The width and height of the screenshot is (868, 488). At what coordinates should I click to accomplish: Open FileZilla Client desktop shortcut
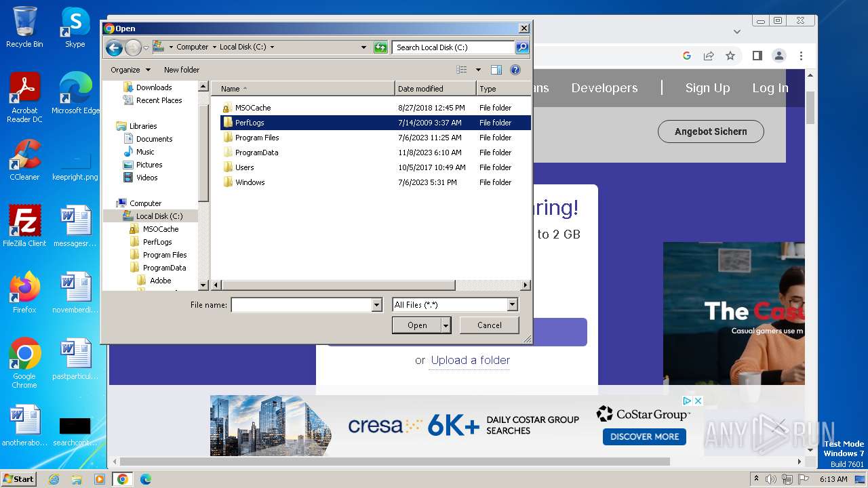(24, 226)
